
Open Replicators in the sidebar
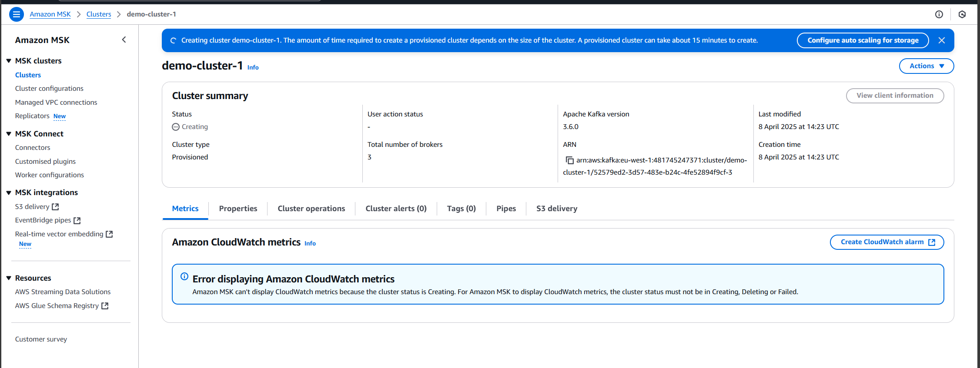32,116
